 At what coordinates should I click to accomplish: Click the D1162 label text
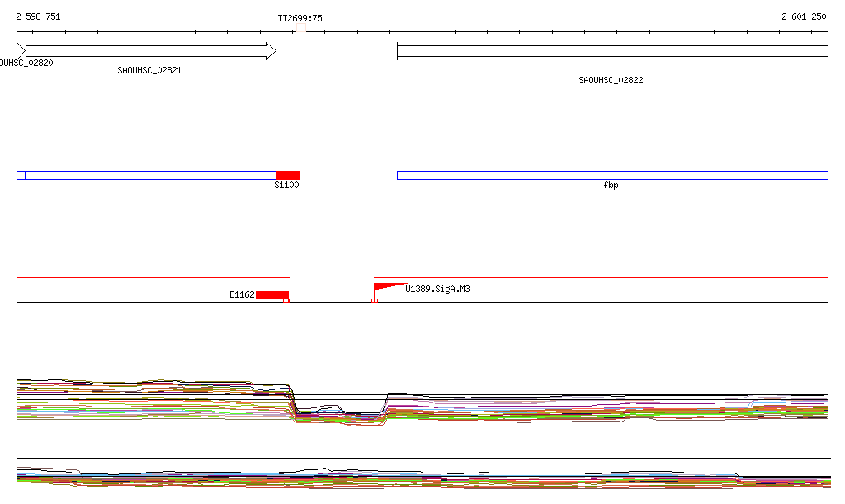(242, 294)
